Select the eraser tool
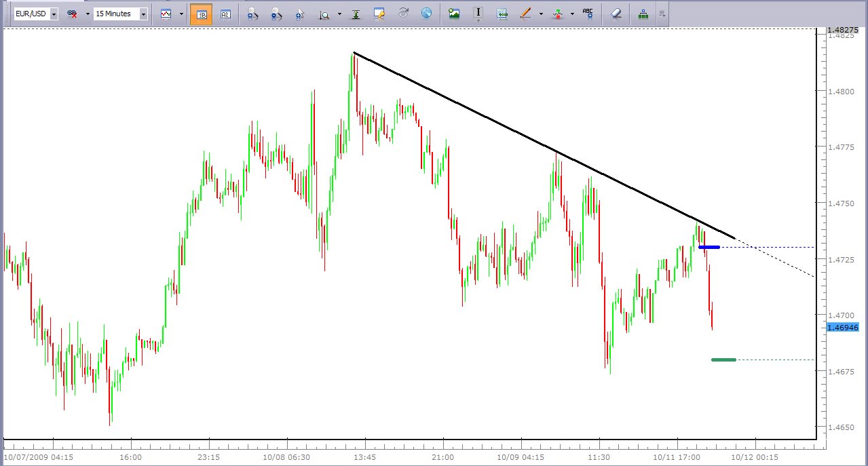 tap(616, 14)
